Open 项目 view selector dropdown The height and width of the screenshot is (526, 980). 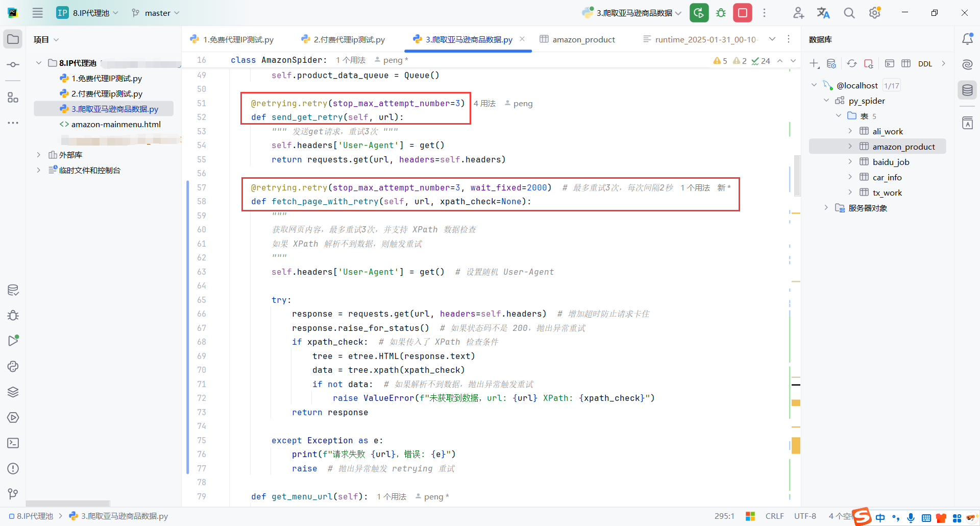click(x=46, y=39)
